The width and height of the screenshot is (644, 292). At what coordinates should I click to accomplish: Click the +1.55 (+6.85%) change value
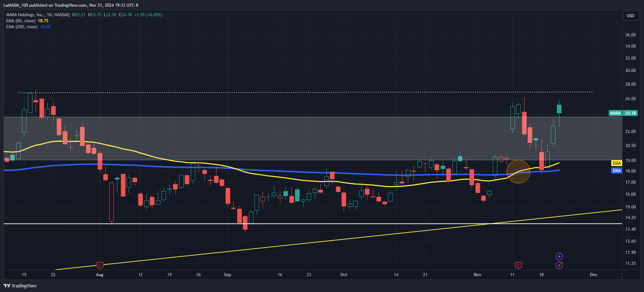(x=148, y=15)
